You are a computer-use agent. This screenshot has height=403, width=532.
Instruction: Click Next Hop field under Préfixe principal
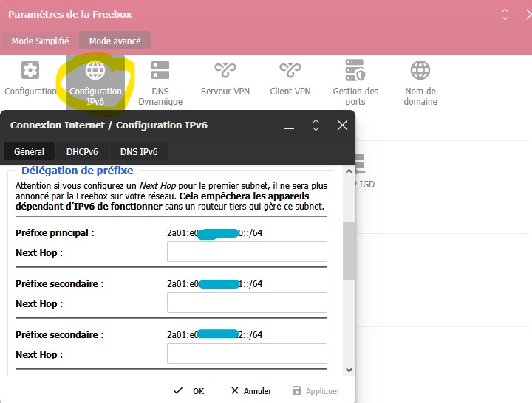(247, 252)
